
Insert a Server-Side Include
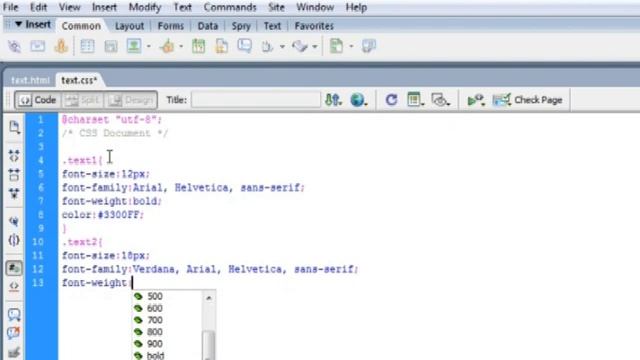coord(222,46)
